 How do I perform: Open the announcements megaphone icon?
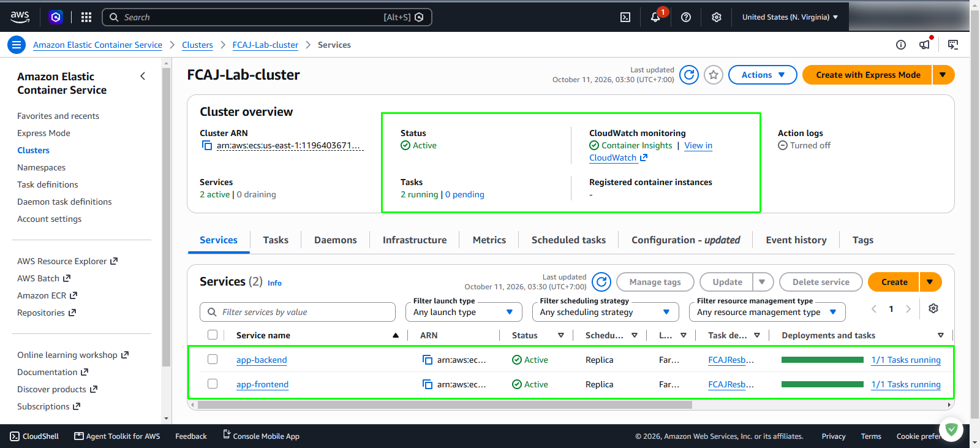[925, 45]
